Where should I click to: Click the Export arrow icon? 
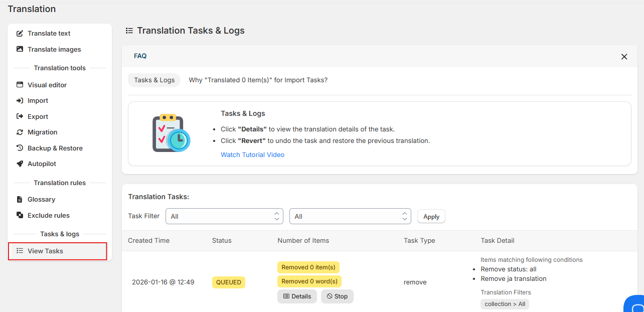(20, 116)
